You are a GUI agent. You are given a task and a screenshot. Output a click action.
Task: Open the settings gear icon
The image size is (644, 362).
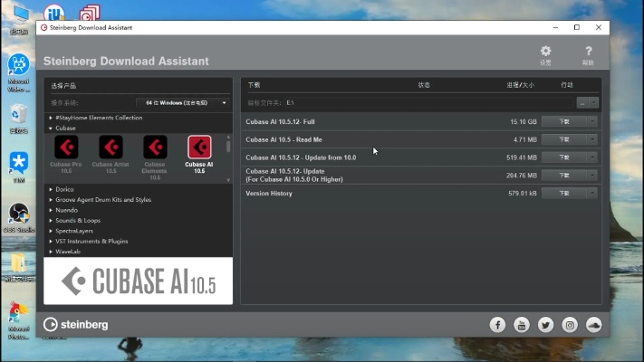coord(545,55)
